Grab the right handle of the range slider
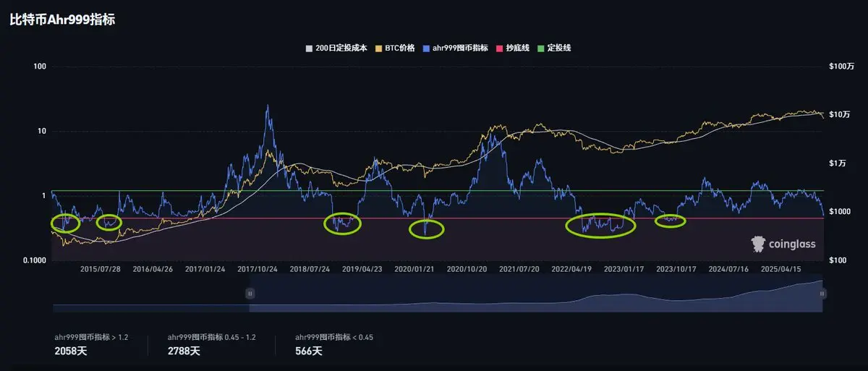 pyautogui.click(x=822, y=294)
